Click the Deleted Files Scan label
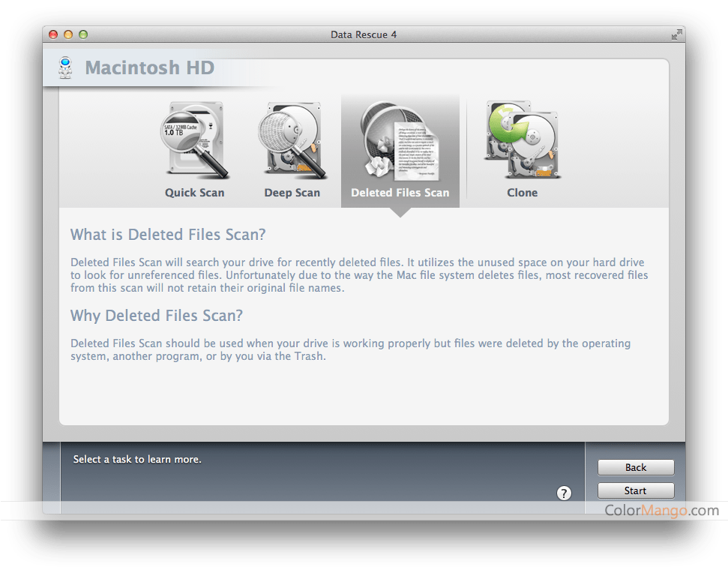 (400, 193)
